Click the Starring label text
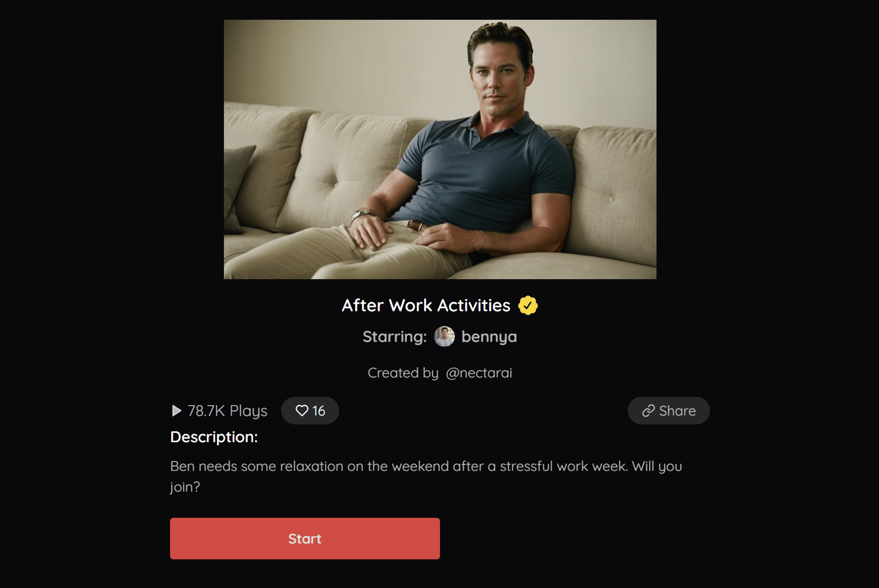 pos(395,337)
